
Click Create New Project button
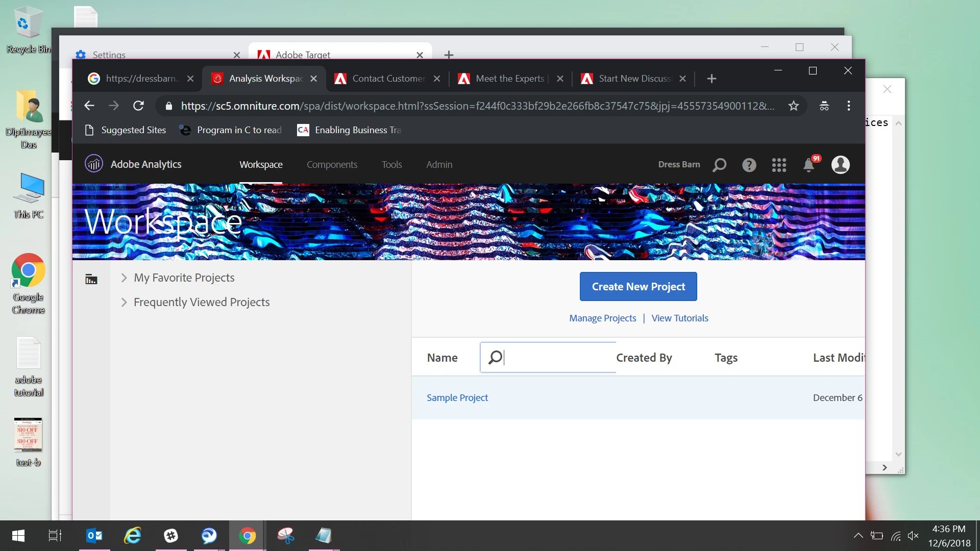[638, 287]
